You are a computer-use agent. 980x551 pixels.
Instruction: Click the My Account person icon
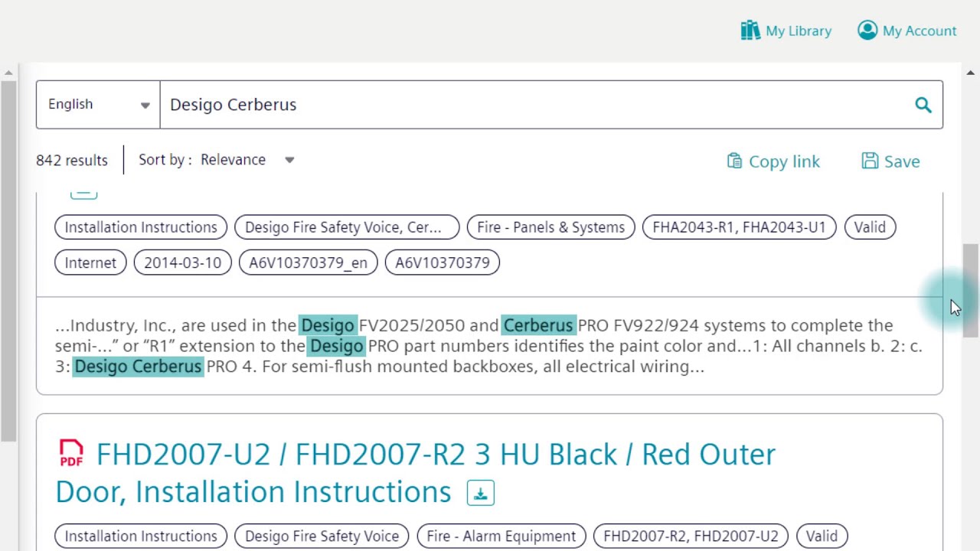coord(867,30)
